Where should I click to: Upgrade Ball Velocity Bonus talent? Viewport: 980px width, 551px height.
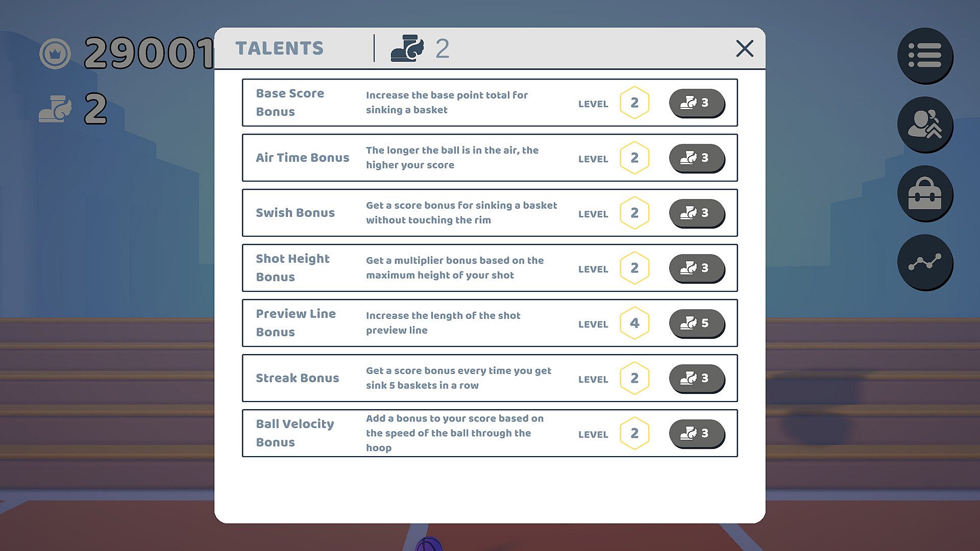[697, 433]
